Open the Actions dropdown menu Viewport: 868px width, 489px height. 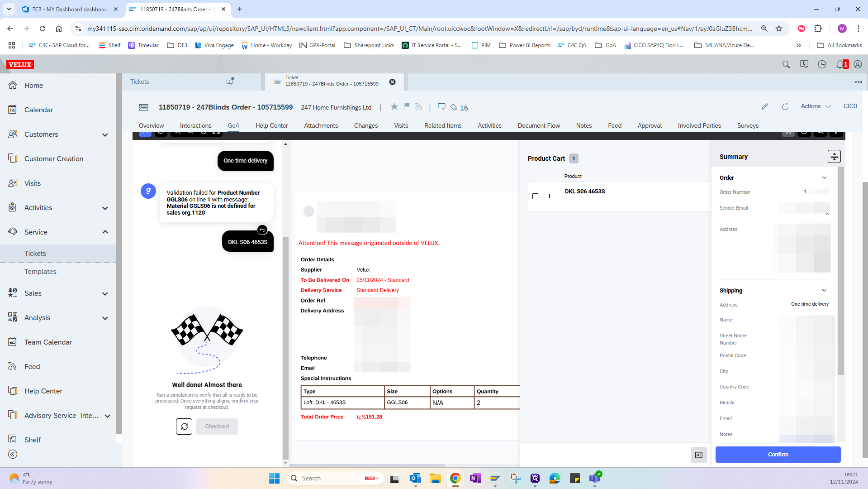point(816,106)
